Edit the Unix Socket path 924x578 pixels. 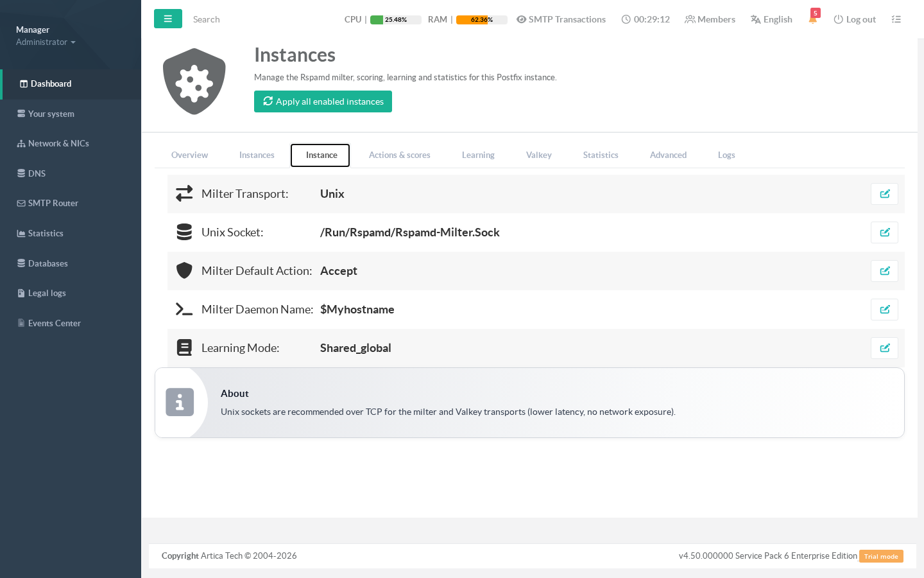click(884, 232)
